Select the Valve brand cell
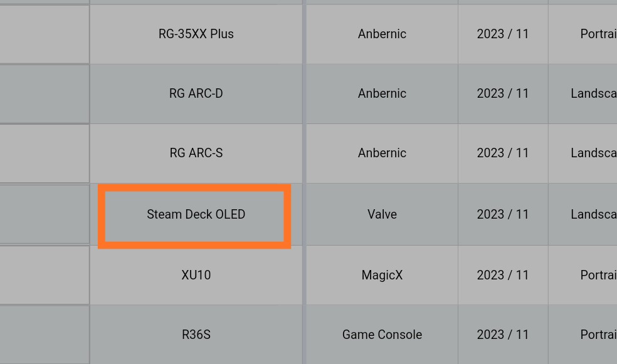Screen dimensions: 617x364 382,214
